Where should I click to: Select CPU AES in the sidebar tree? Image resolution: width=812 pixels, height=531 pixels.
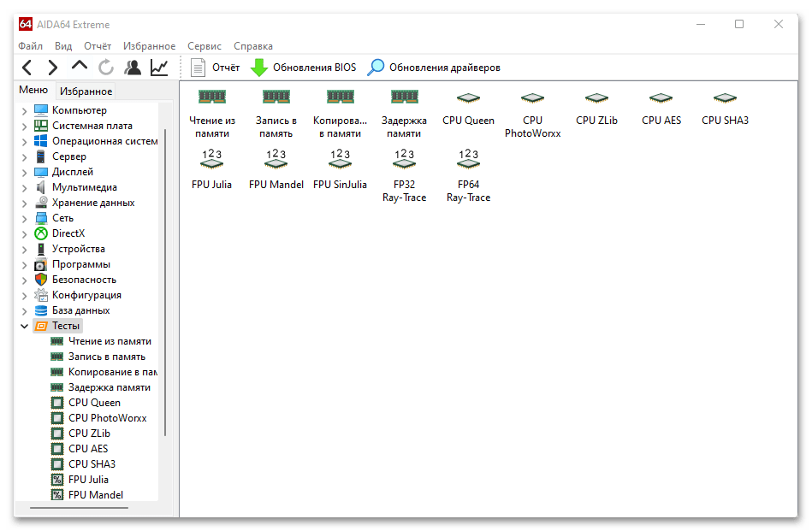coord(87,449)
